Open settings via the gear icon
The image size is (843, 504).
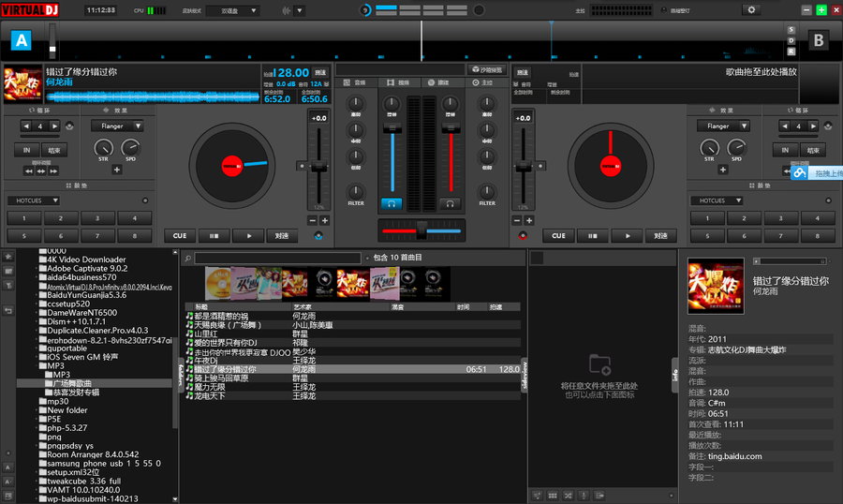[751, 9]
